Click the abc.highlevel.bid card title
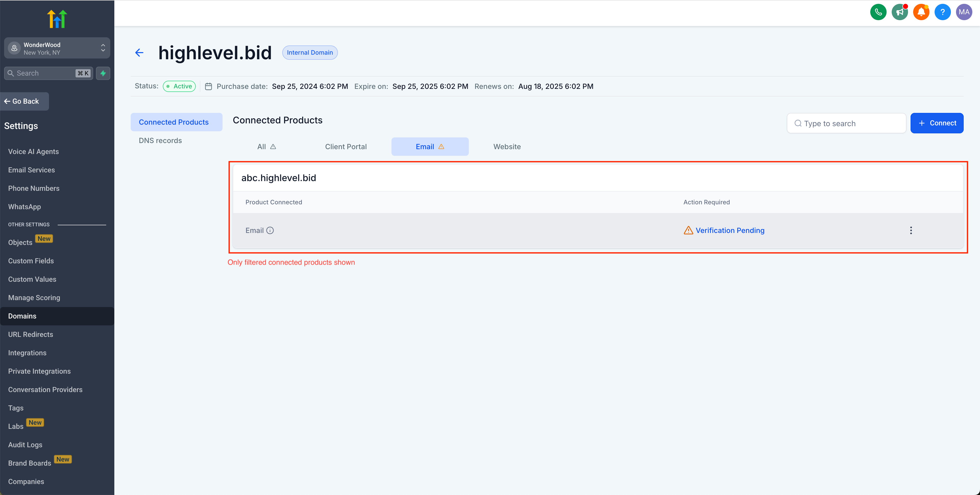 click(x=279, y=178)
